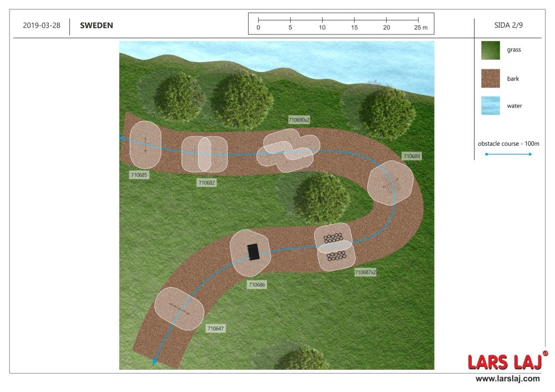Click the 25 m mark on scale bar
The height and width of the screenshot is (392, 555).
point(419,27)
